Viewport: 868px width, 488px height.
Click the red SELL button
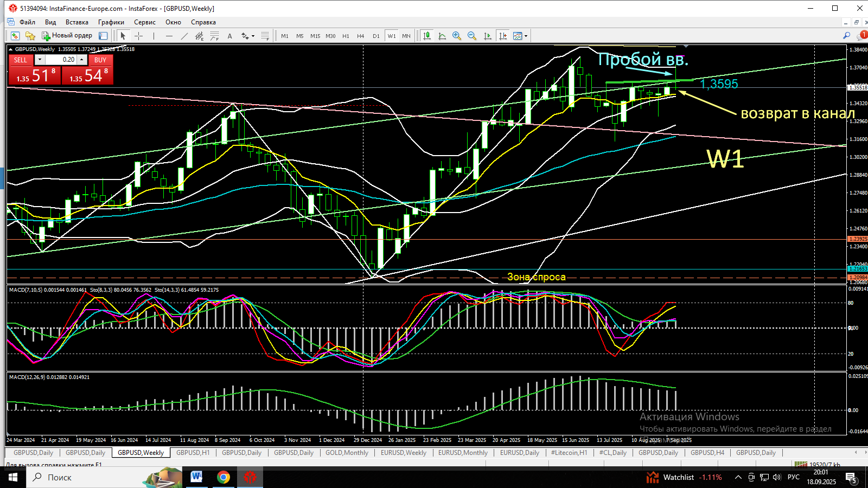pyautogui.click(x=21, y=60)
